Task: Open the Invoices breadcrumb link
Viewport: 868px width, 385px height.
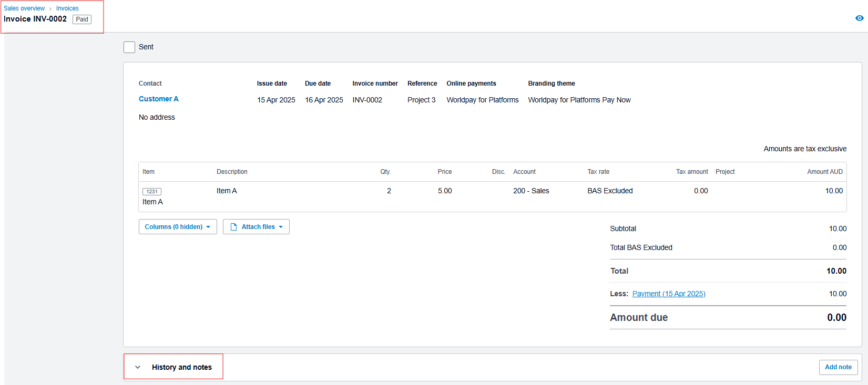Action: (x=67, y=8)
